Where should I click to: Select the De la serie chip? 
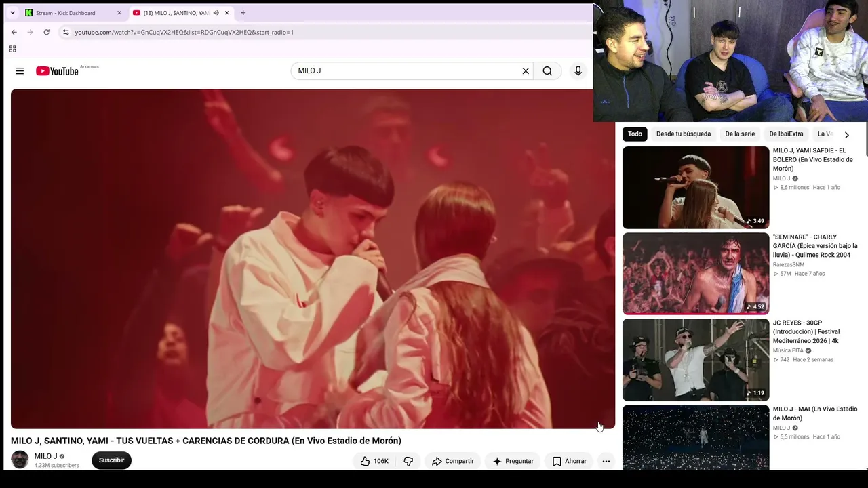[740, 134]
